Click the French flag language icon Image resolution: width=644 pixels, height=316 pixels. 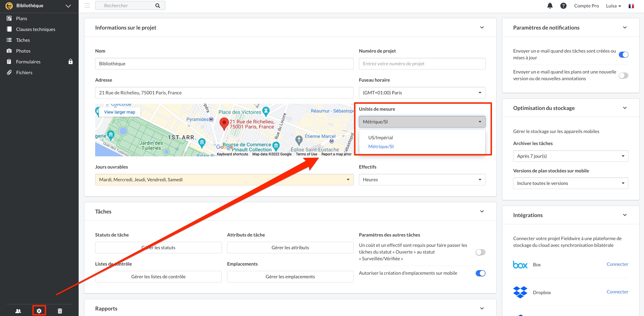coord(631,6)
